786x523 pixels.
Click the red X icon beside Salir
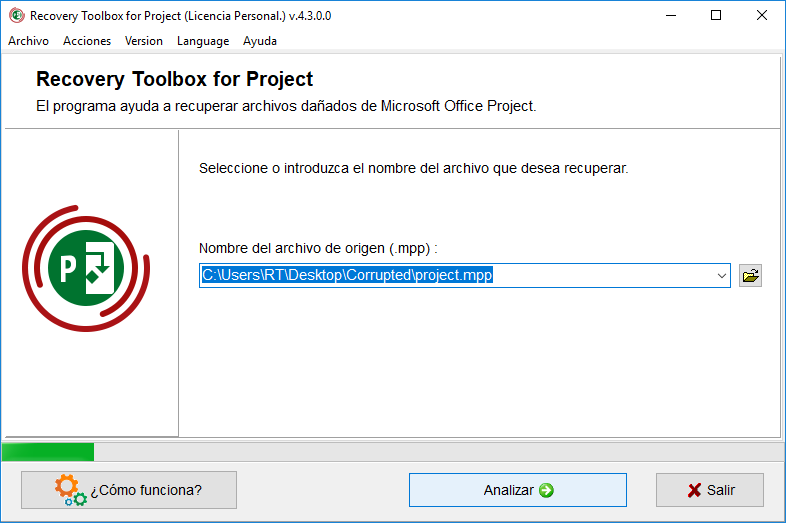coord(694,490)
